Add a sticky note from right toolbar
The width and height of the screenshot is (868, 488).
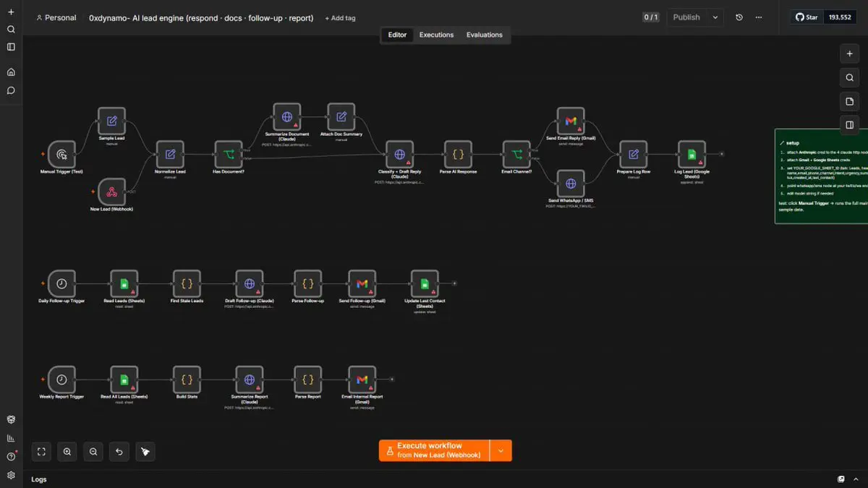coord(849,101)
